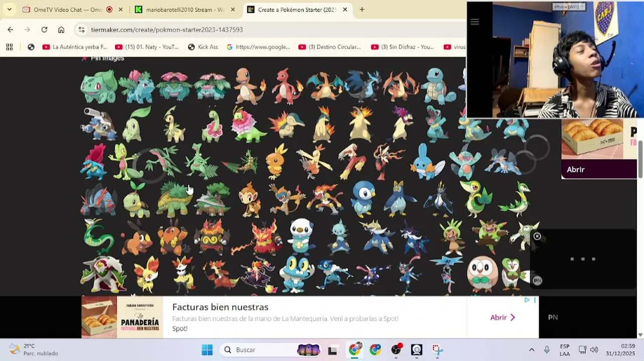Select the Fennekin image
This screenshot has height=361, width=644.
146,274
